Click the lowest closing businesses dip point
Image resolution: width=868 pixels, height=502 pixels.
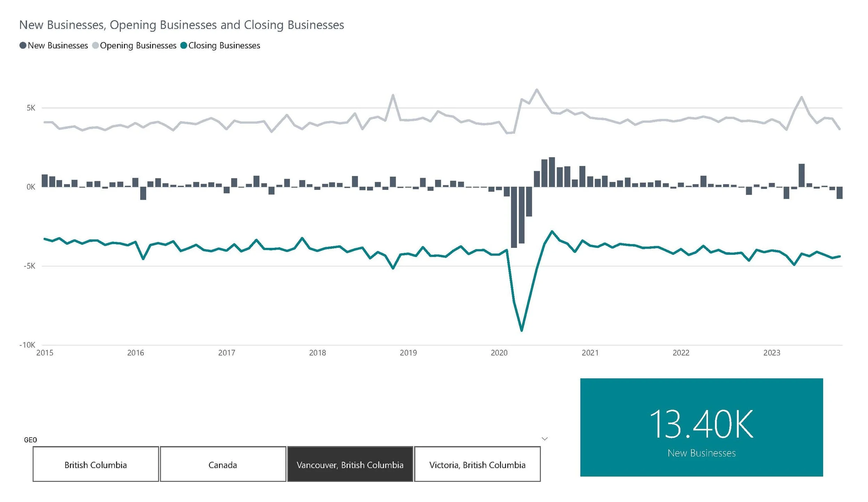pyautogui.click(x=522, y=330)
